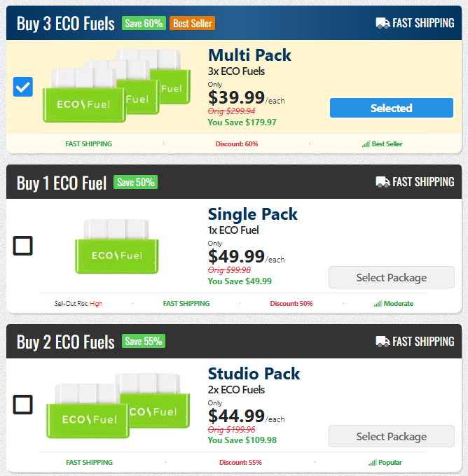Click the single ECO Fuel device image
This screenshot has width=468, height=476.
(116, 246)
